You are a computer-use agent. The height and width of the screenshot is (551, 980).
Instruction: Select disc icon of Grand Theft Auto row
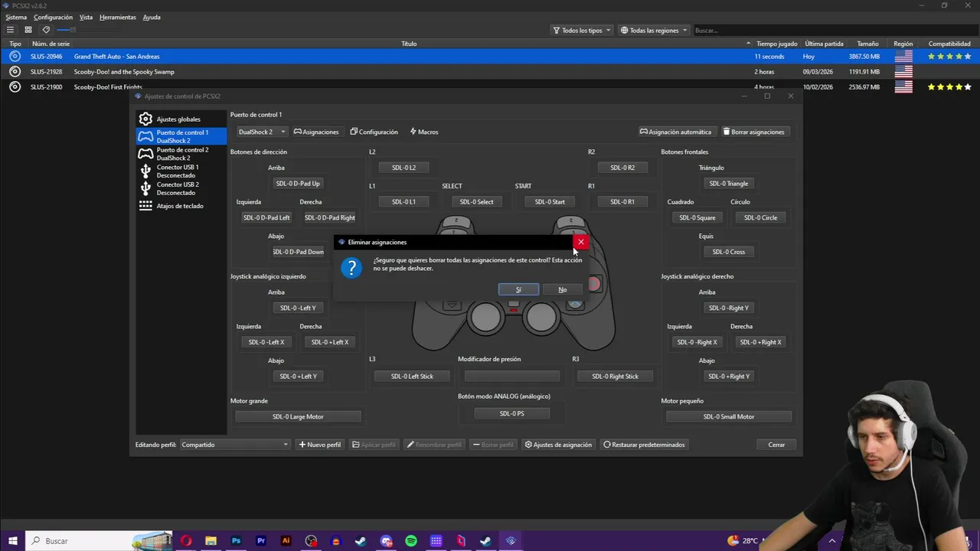pyautogui.click(x=15, y=57)
